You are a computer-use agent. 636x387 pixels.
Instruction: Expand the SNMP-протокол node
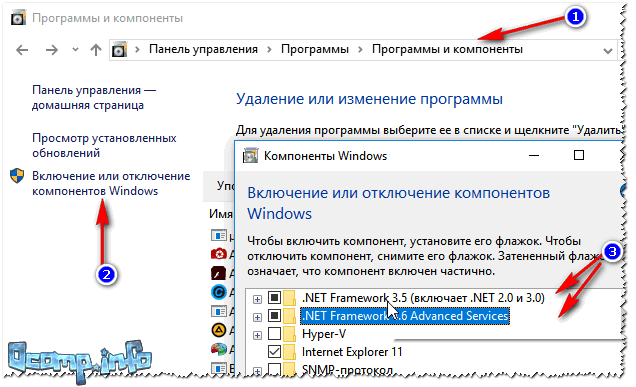[257, 370]
